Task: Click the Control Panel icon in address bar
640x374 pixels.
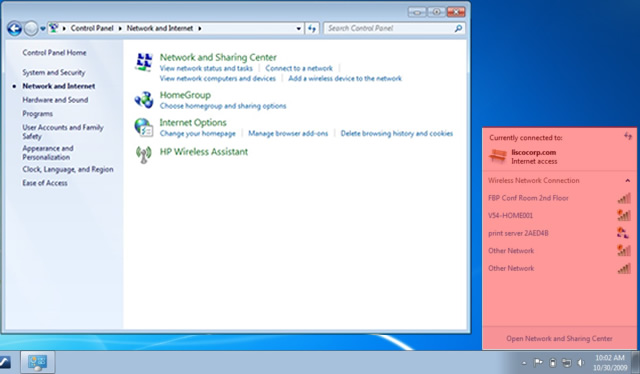Action: click(53, 28)
